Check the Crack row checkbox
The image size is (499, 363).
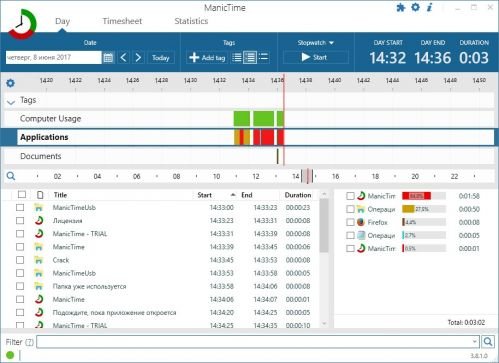(20, 260)
